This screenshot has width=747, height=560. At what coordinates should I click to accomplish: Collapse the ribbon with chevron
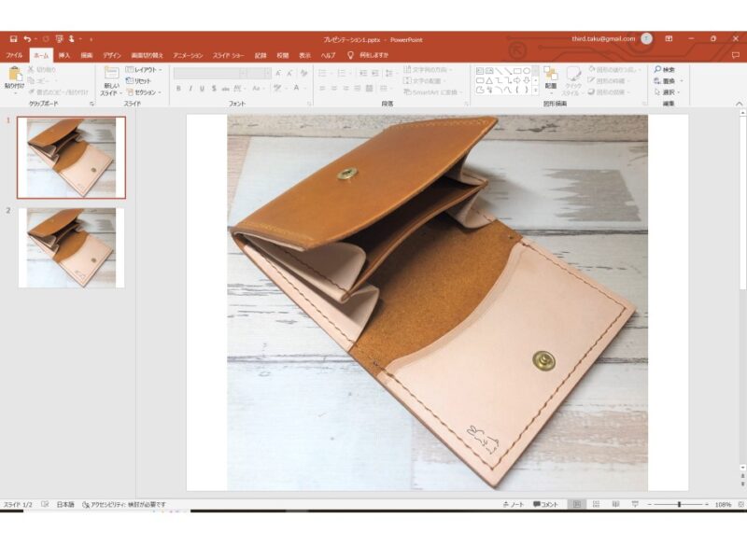click(x=739, y=104)
